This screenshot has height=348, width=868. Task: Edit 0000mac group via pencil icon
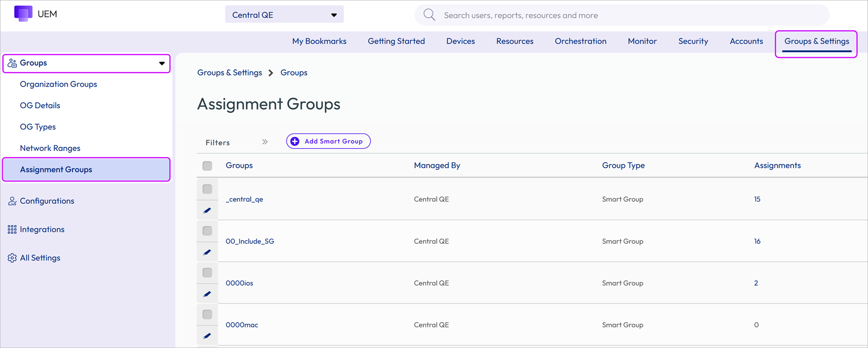coord(207,336)
